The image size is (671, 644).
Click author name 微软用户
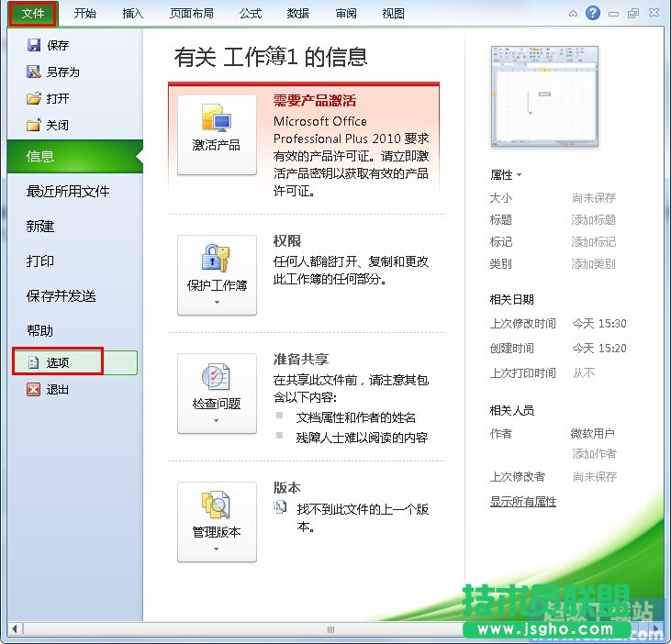click(x=593, y=433)
